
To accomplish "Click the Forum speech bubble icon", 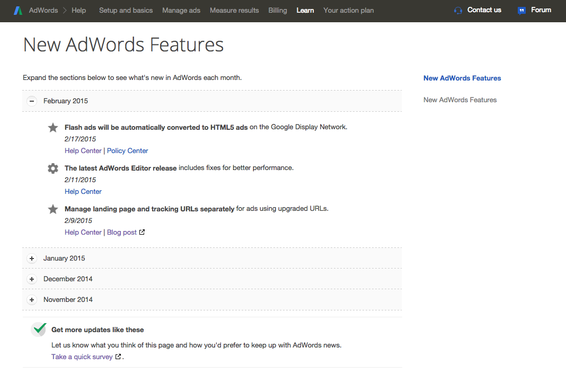I will pos(521,11).
